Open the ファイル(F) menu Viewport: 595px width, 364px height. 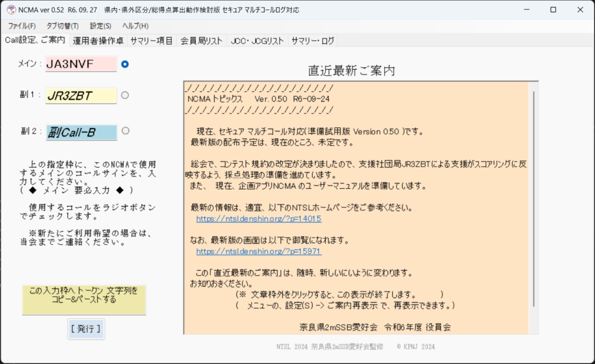click(21, 26)
